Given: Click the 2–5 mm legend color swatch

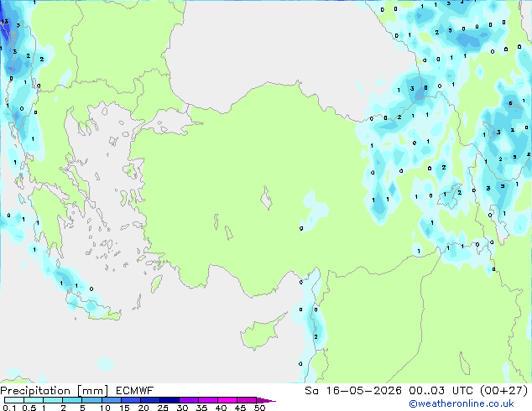Looking at the screenshot, I should click(72, 400).
